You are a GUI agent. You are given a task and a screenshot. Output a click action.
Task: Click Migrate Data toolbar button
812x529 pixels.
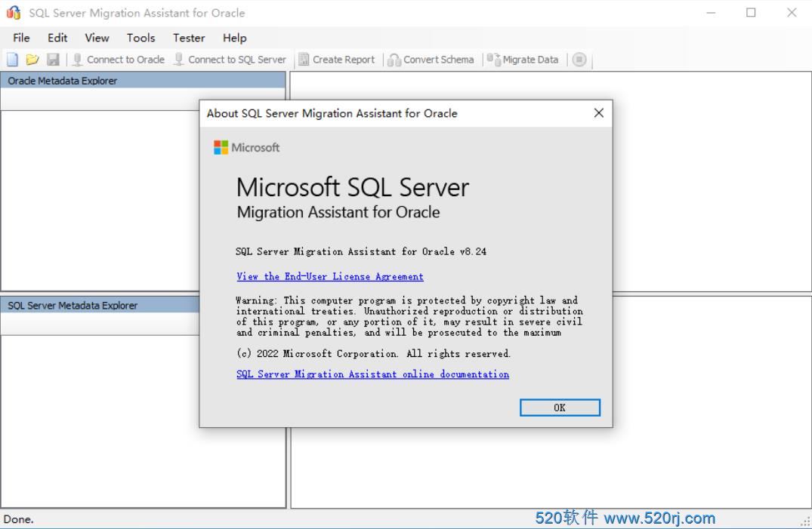point(523,60)
